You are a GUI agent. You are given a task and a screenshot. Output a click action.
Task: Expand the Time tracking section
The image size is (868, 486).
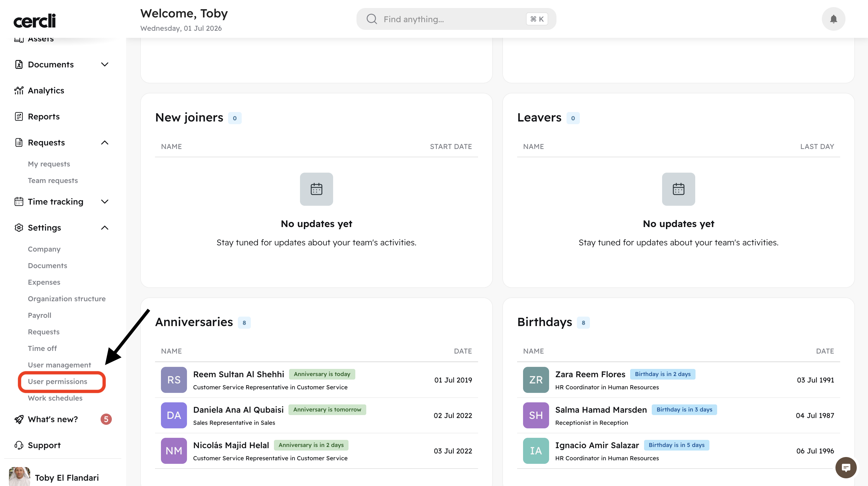pos(105,201)
